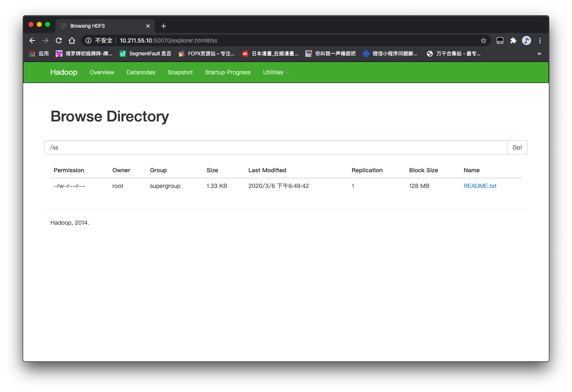Select the Browsing HDFS tab
The image size is (572, 392).
[105, 26]
